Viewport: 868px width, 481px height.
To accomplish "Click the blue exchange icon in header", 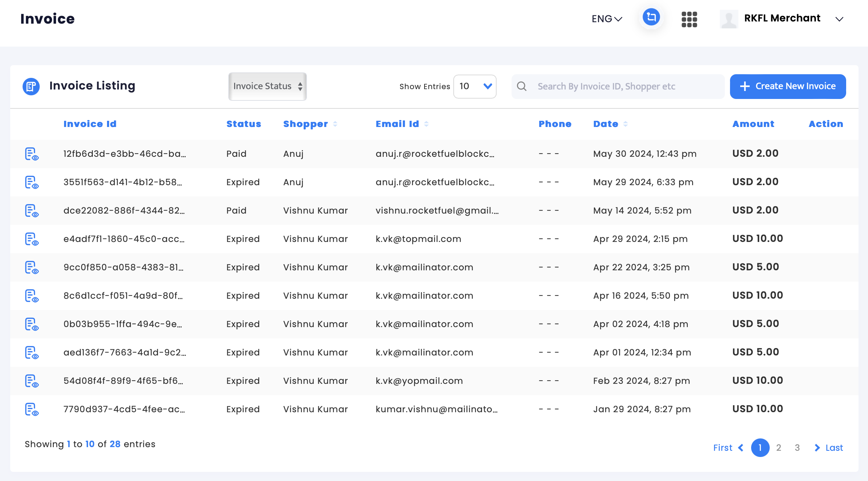I will point(651,17).
